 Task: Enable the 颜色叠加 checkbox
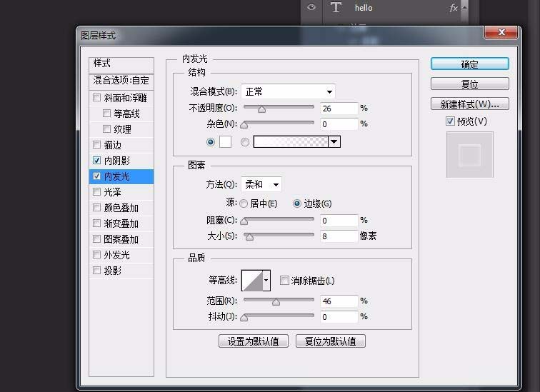[x=96, y=208]
